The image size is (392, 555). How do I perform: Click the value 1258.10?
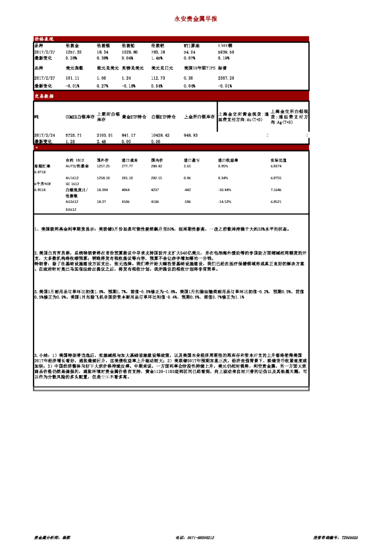tap(103, 178)
